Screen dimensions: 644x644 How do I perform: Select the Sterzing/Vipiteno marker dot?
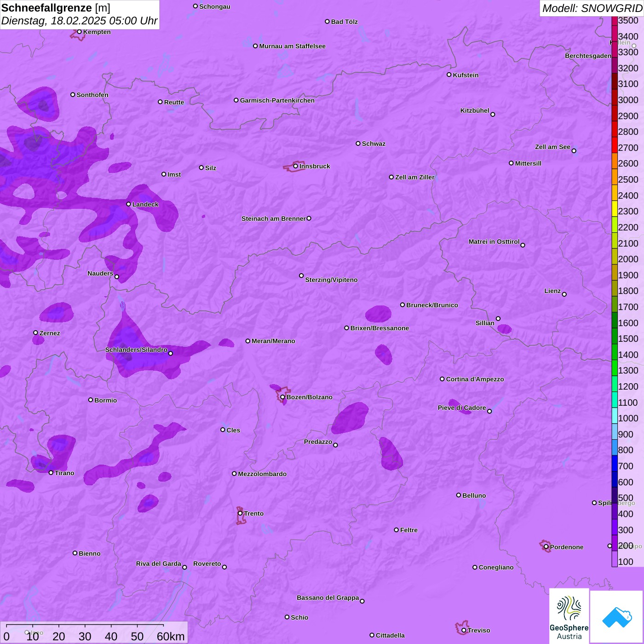click(x=301, y=276)
